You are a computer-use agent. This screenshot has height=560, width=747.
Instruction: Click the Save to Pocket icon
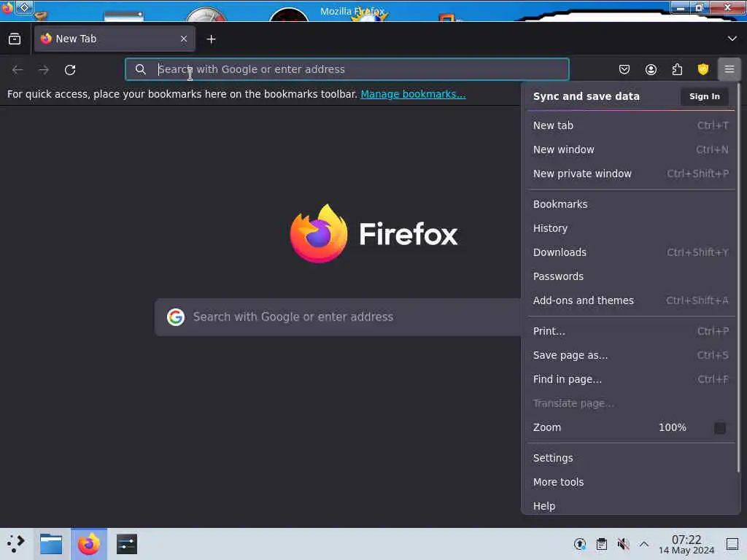624,69
